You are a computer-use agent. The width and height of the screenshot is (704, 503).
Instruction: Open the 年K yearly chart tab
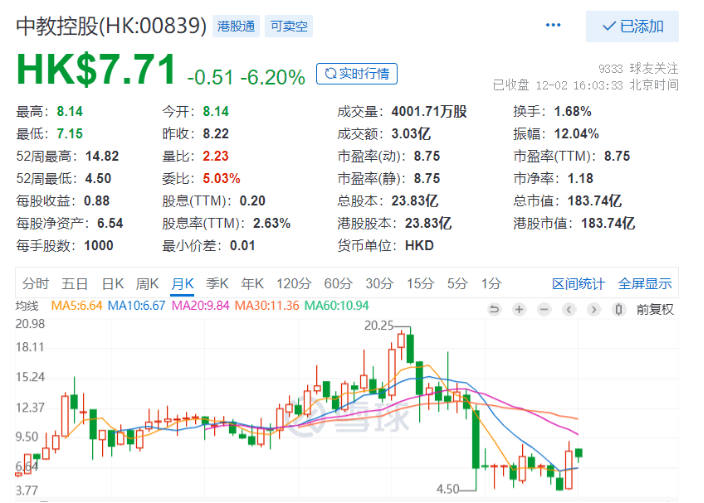tap(252, 283)
